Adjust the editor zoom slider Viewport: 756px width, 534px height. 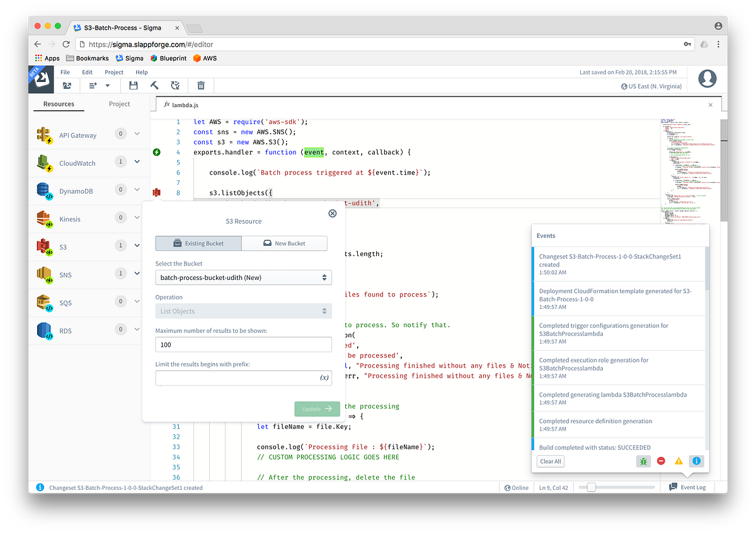590,487
